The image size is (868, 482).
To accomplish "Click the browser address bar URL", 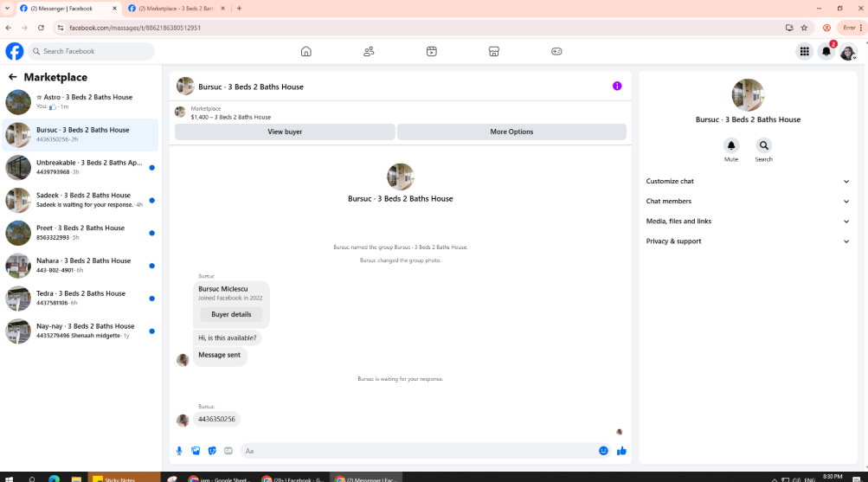I will pyautogui.click(x=134, y=28).
